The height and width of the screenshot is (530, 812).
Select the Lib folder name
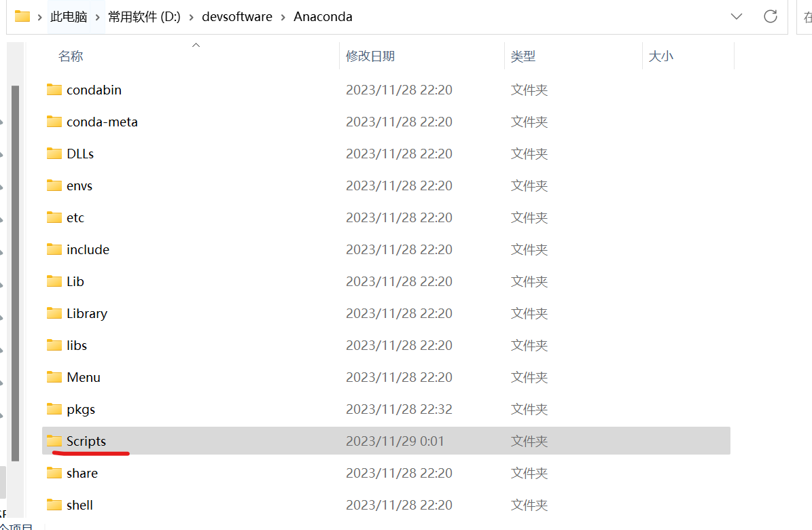click(75, 281)
